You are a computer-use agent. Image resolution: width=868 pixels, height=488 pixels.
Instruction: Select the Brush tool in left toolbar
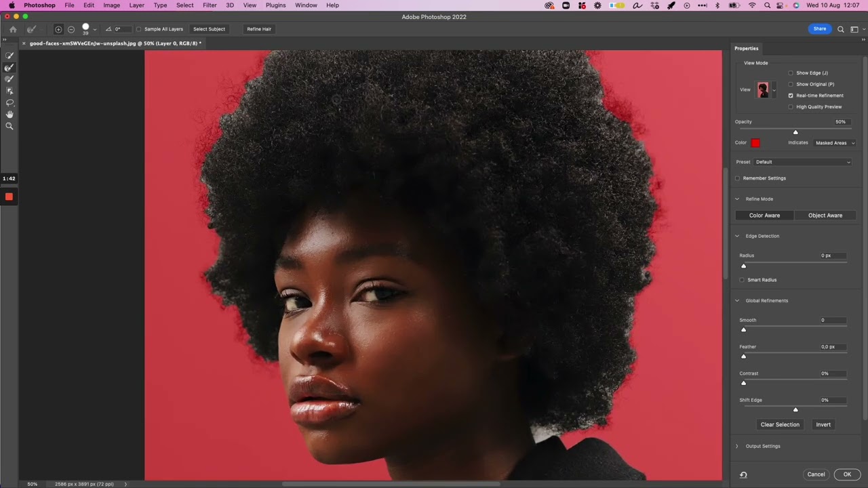click(9, 79)
